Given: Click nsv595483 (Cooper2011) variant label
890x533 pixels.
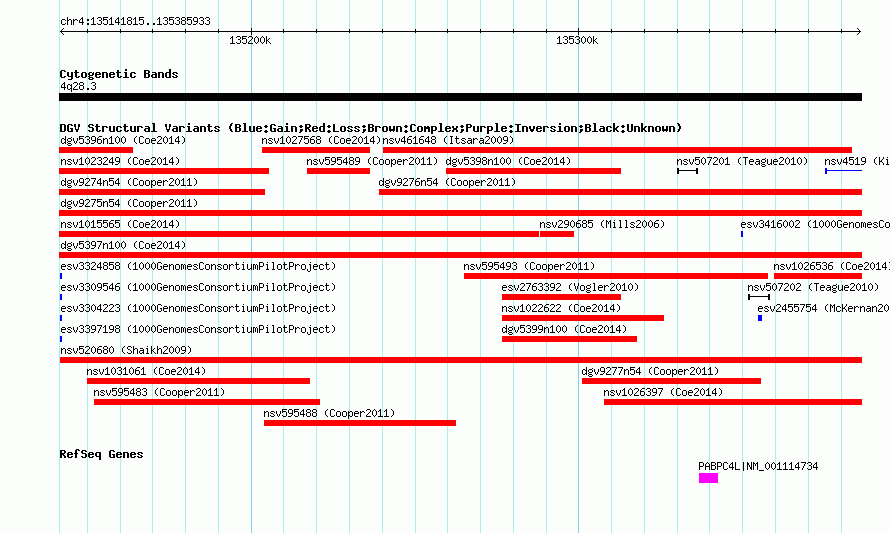Looking at the screenshot, I should point(159,392).
